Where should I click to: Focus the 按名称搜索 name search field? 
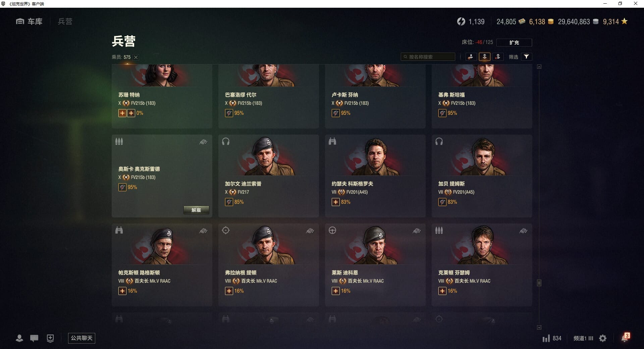tap(428, 57)
